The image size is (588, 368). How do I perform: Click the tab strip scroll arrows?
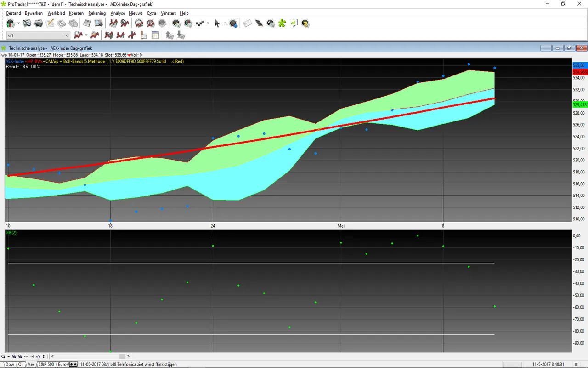pos(73,364)
